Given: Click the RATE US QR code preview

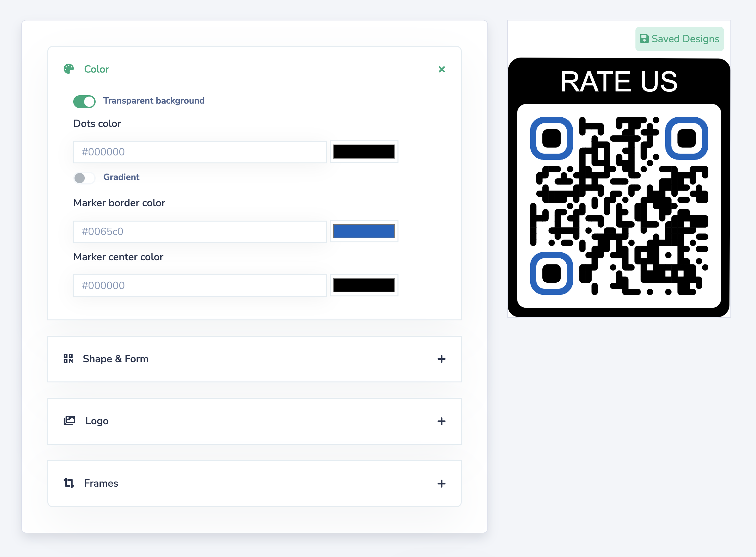Looking at the screenshot, I should (619, 187).
